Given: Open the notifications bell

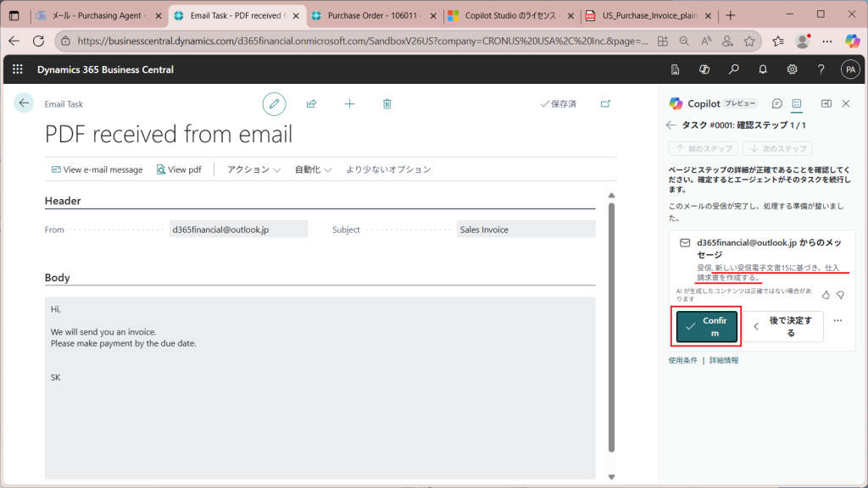Looking at the screenshot, I should point(763,69).
